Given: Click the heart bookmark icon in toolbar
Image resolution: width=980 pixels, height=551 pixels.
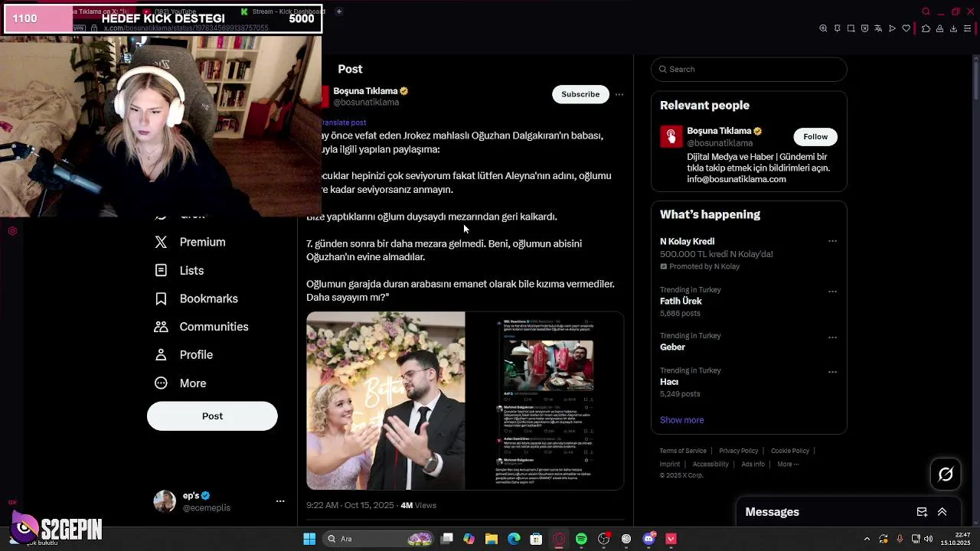Looking at the screenshot, I should coord(906,28).
